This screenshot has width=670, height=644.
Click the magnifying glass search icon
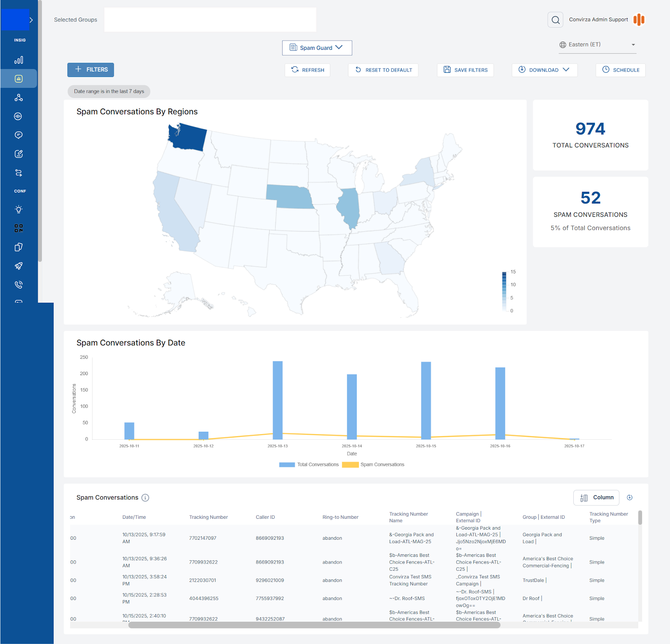pyautogui.click(x=555, y=20)
